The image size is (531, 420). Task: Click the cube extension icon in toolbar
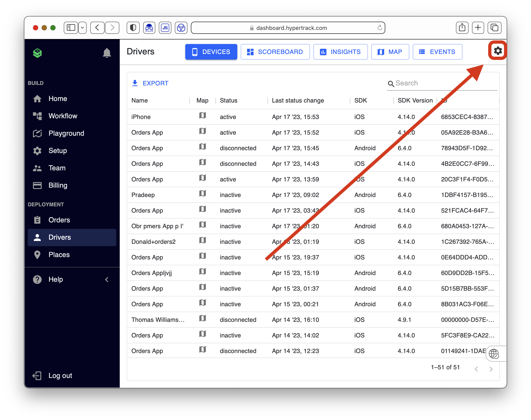(x=181, y=28)
